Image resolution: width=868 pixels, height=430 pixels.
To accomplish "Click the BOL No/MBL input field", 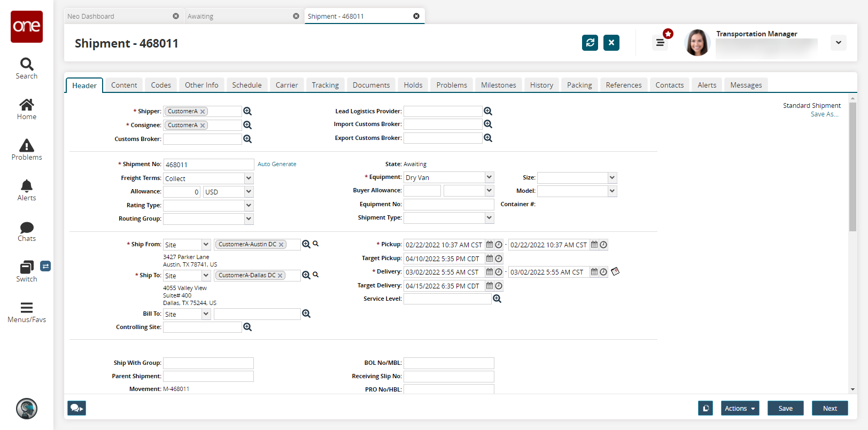I will point(448,363).
